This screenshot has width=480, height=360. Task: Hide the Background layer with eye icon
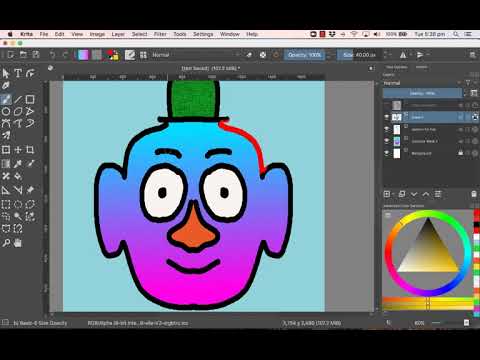pyautogui.click(x=387, y=153)
